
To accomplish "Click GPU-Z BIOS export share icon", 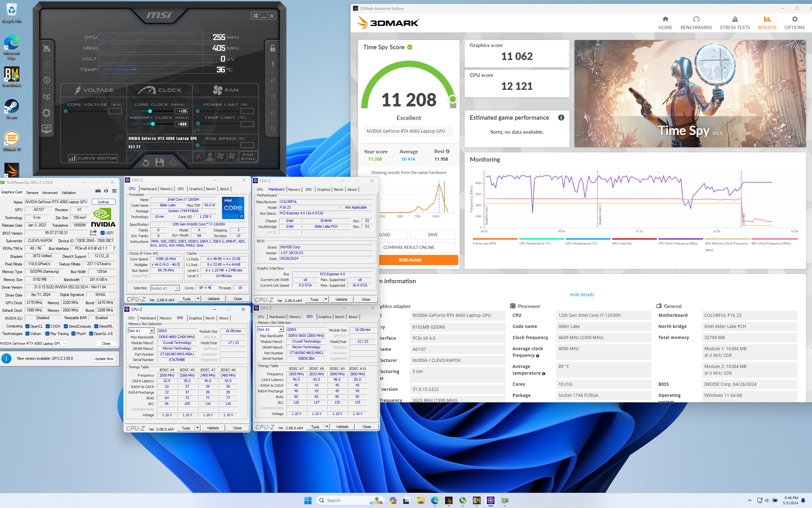I will 93,232.
